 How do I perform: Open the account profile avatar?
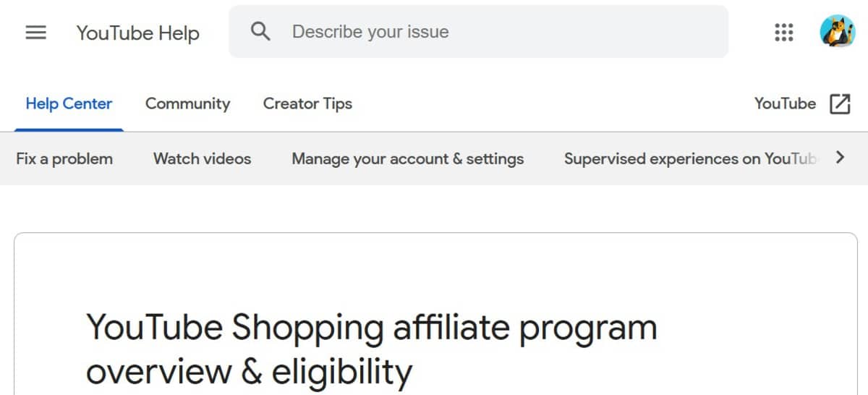[837, 32]
